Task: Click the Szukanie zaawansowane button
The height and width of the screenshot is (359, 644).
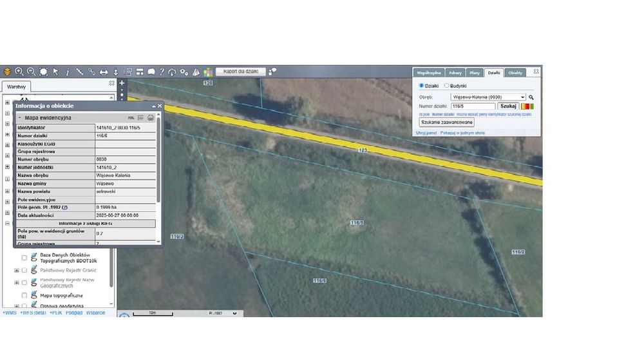Action: (x=446, y=122)
